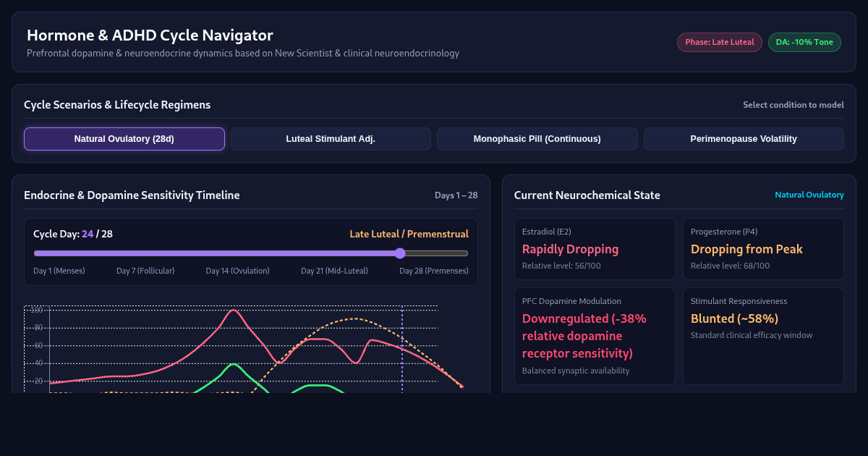Viewport: 868px width, 456px height.
Task: Click the Days 1 – 28 range label
Action: click(456, 195)
